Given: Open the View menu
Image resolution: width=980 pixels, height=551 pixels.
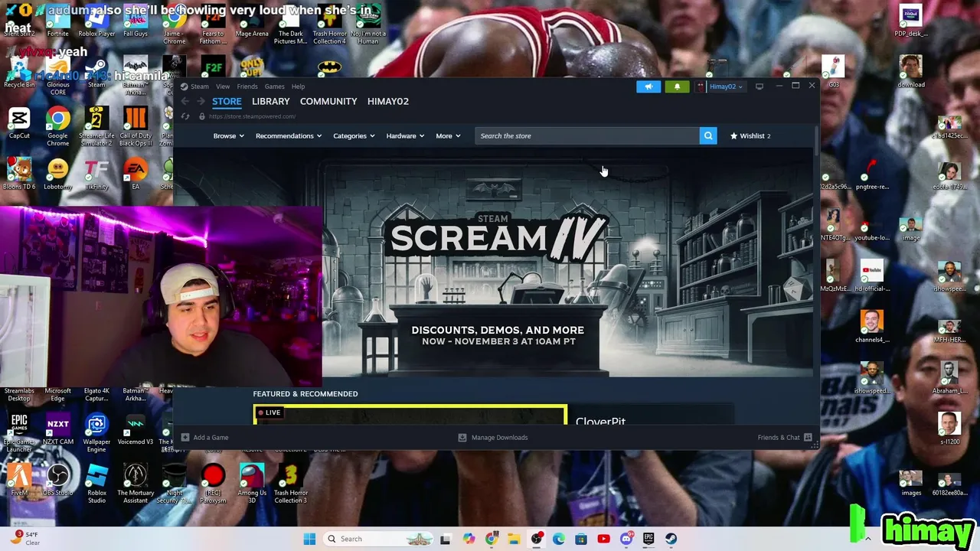Looking at the screenshot, I should 223,86.
